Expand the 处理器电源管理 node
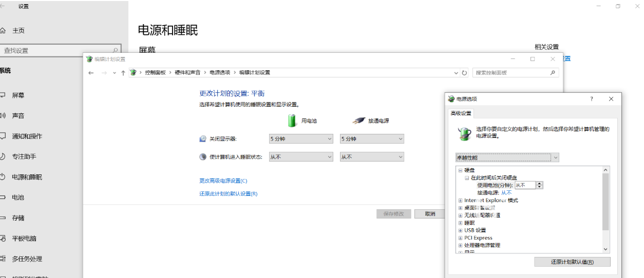644x278 pixels. coord(460,245)
